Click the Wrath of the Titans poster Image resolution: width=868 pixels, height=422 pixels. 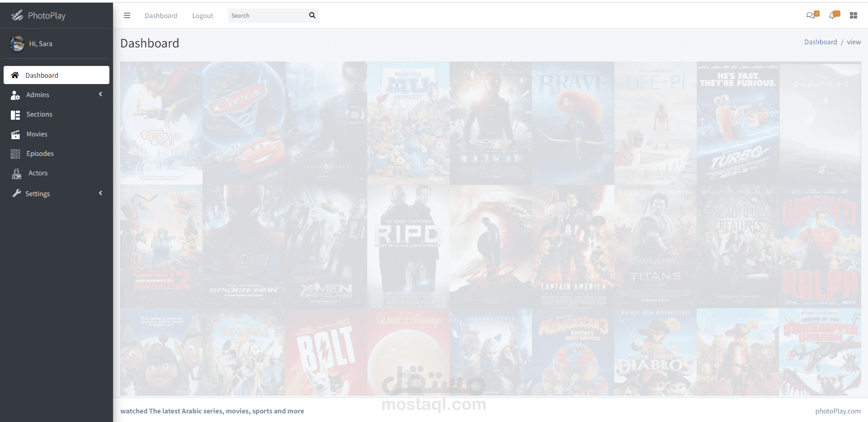click(656, 246)
